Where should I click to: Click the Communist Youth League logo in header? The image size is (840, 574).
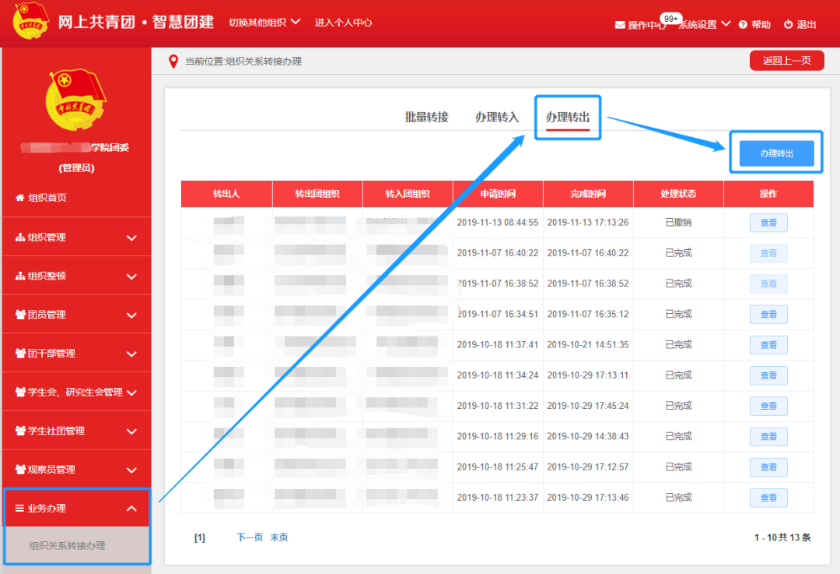(x=30, y=22)
